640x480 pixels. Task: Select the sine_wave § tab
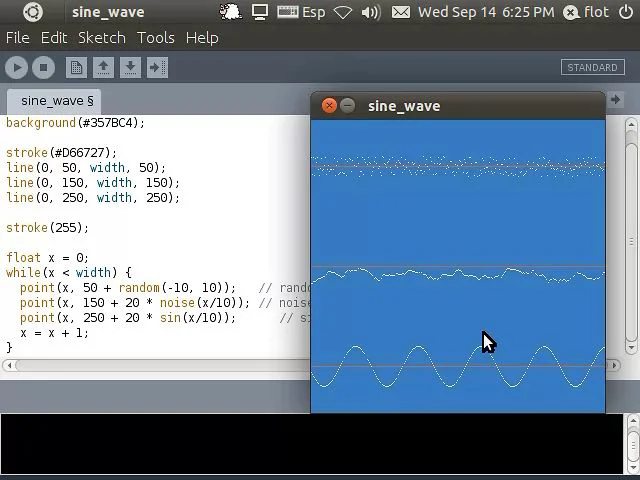[54, 101]
